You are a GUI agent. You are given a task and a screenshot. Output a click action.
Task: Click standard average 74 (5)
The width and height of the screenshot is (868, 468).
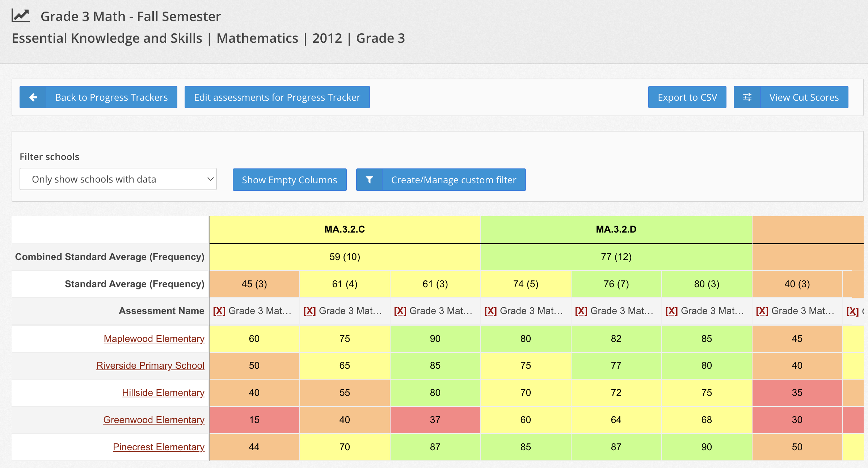point(526,284)
